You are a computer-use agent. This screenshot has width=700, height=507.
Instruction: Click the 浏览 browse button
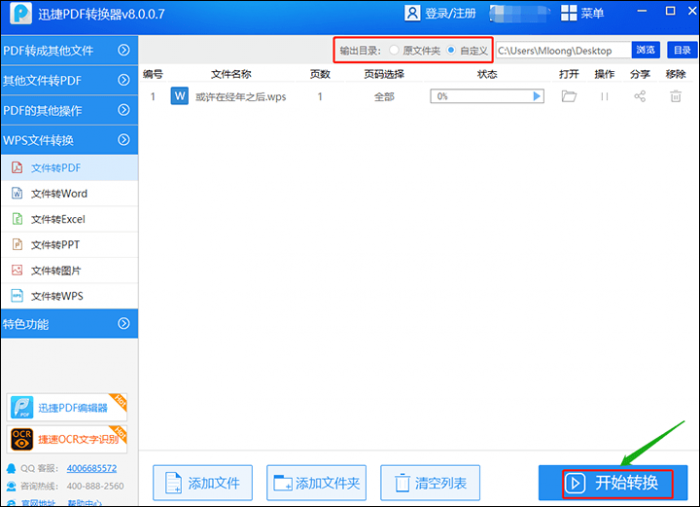[646, 50]
